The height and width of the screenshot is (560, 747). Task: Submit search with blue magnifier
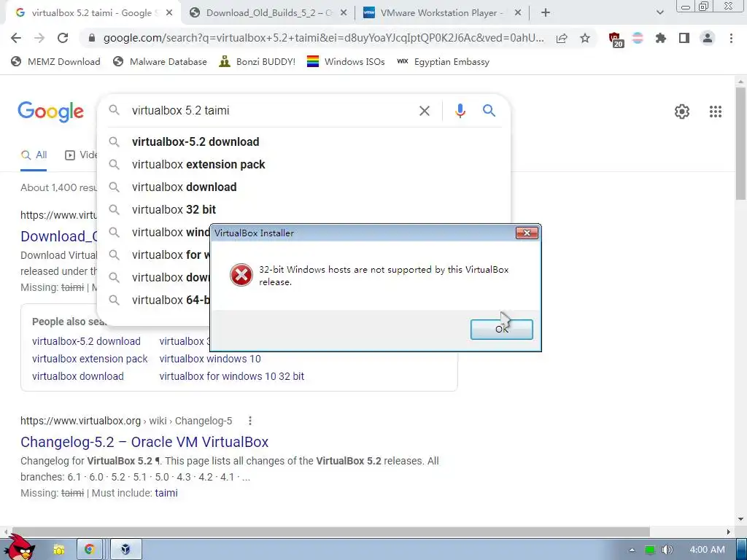pyautogui.click(x=489, y=111)
